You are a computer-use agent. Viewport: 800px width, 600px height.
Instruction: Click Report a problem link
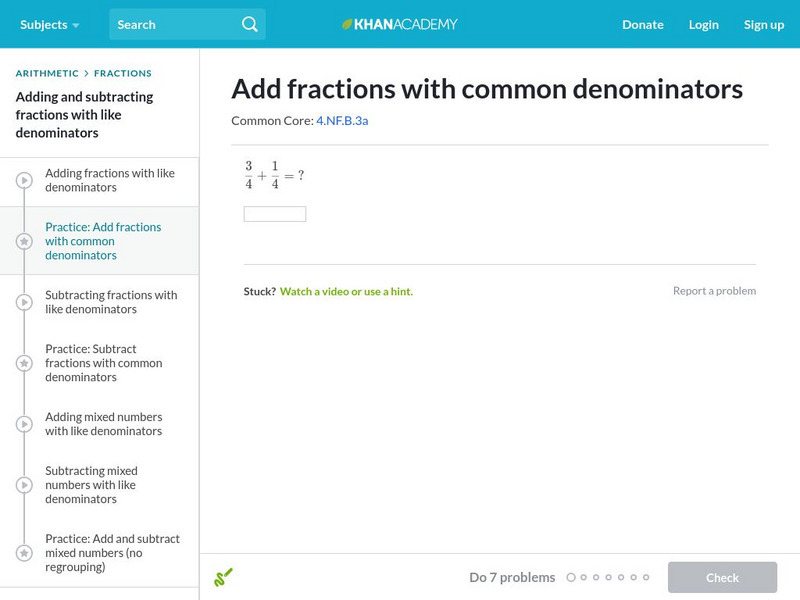(714, 291)
